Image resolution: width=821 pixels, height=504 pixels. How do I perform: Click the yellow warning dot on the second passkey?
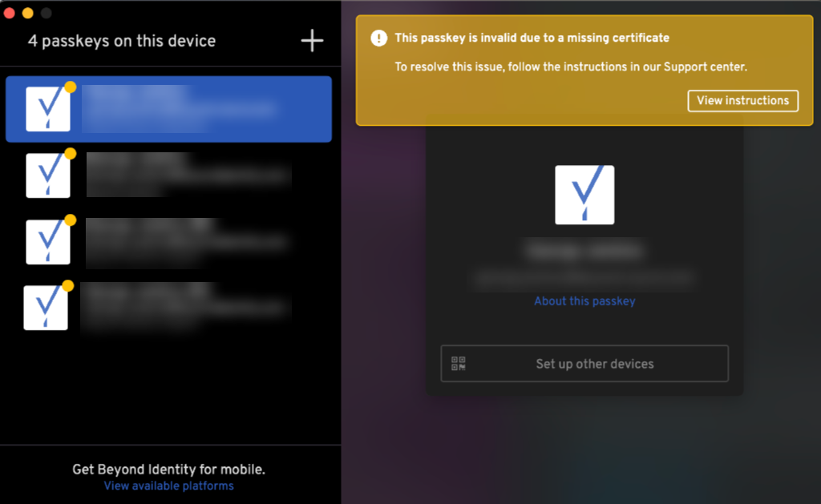coord(71,153)
